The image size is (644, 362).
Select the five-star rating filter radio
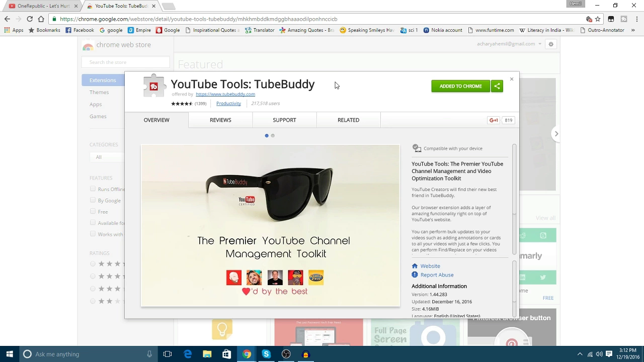[93, 263]
